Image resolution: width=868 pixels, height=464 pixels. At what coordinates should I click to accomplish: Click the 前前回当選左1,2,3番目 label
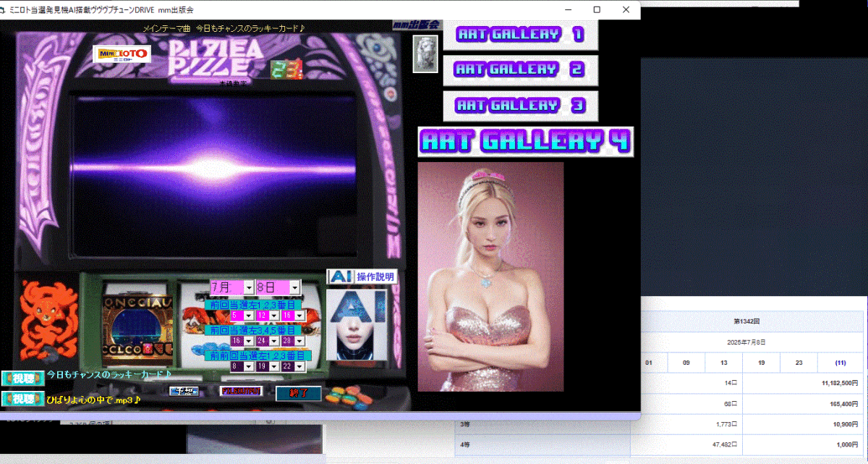(x=258, y=355)
